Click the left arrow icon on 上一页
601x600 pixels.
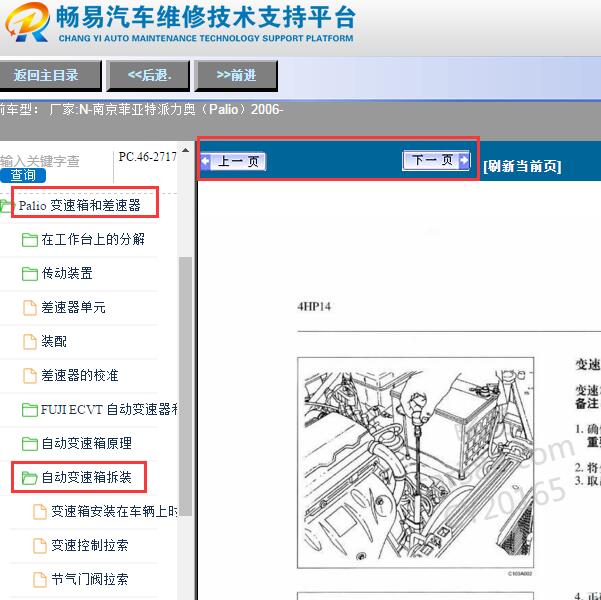click(x=206, y=161)
